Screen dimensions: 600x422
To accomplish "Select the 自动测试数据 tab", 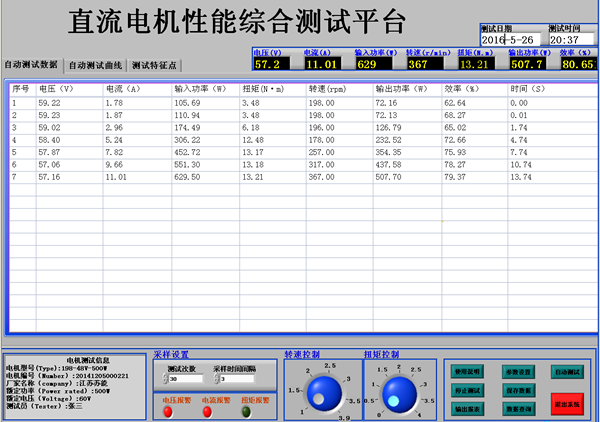I will point(31,65).
